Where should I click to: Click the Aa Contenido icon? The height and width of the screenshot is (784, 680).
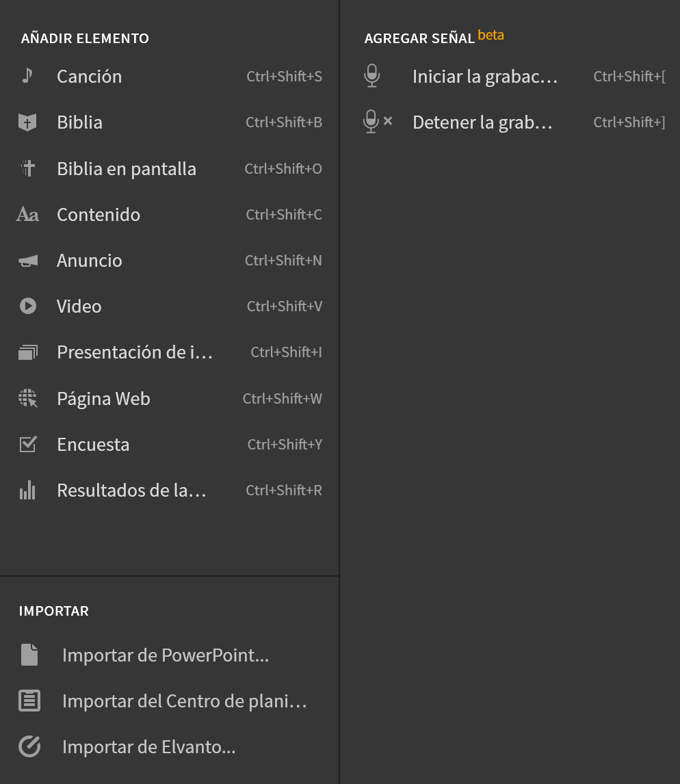pos(27,215)
